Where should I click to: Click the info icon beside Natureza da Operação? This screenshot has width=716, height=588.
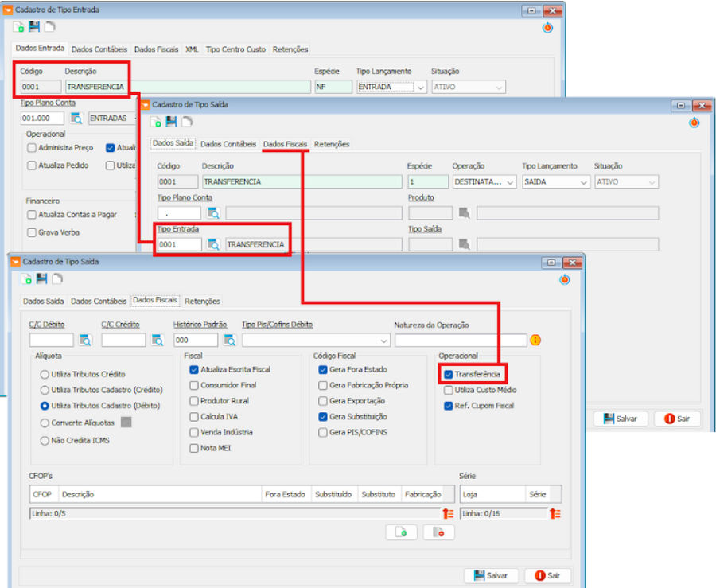pos(535,341)
